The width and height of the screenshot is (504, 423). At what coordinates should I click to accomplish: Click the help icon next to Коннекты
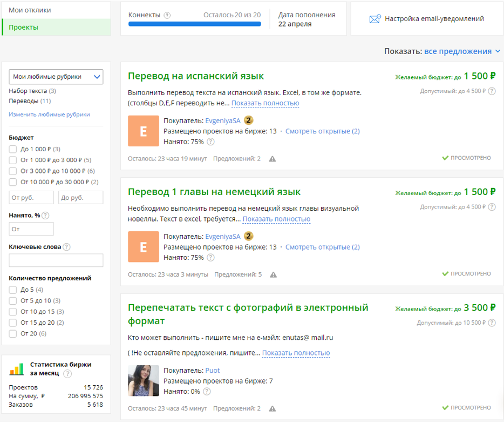167,15
